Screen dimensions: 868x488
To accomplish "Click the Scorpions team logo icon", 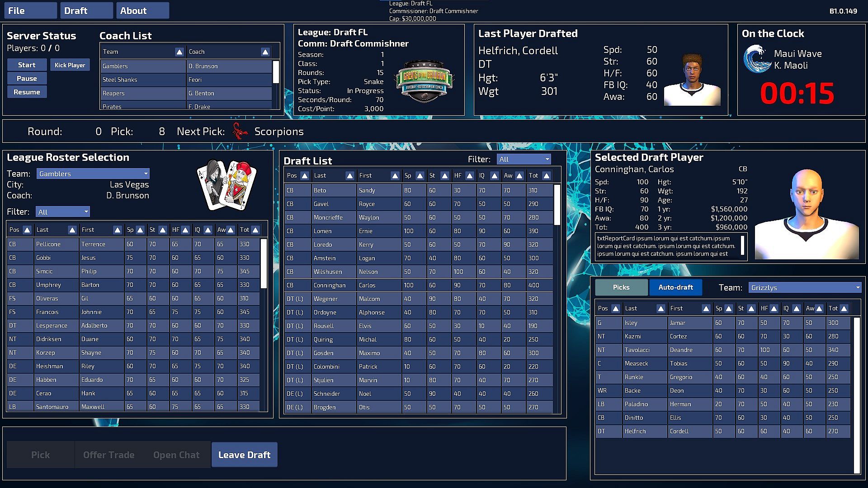I will click(x=240, y=131).
